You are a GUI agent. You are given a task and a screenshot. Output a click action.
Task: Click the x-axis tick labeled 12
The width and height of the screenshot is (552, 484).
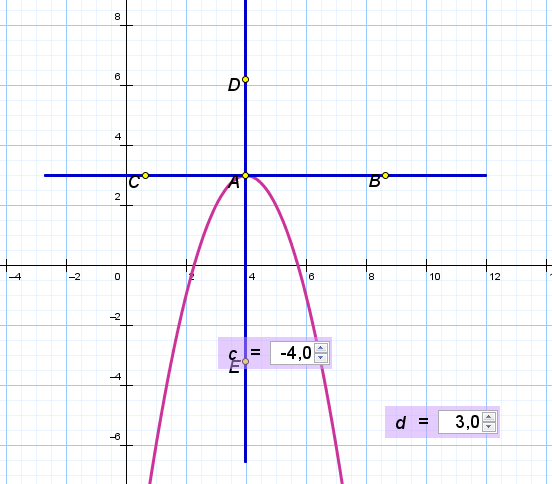(x=495, y=277)
